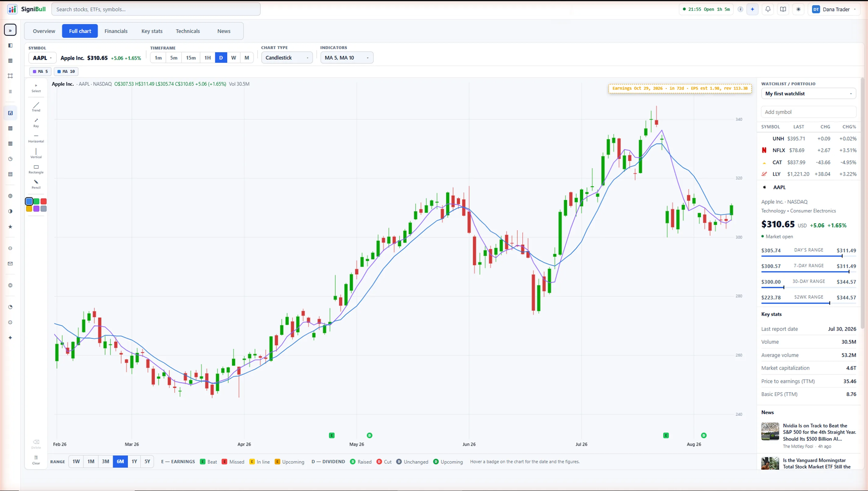Go to the Overview tab

pos(44,31)
